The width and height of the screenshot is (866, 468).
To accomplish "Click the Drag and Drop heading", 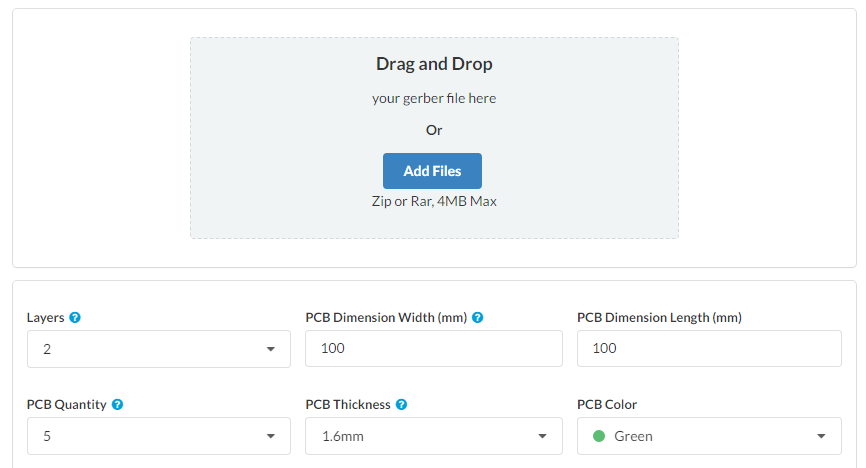I will (x=434, y=64).
